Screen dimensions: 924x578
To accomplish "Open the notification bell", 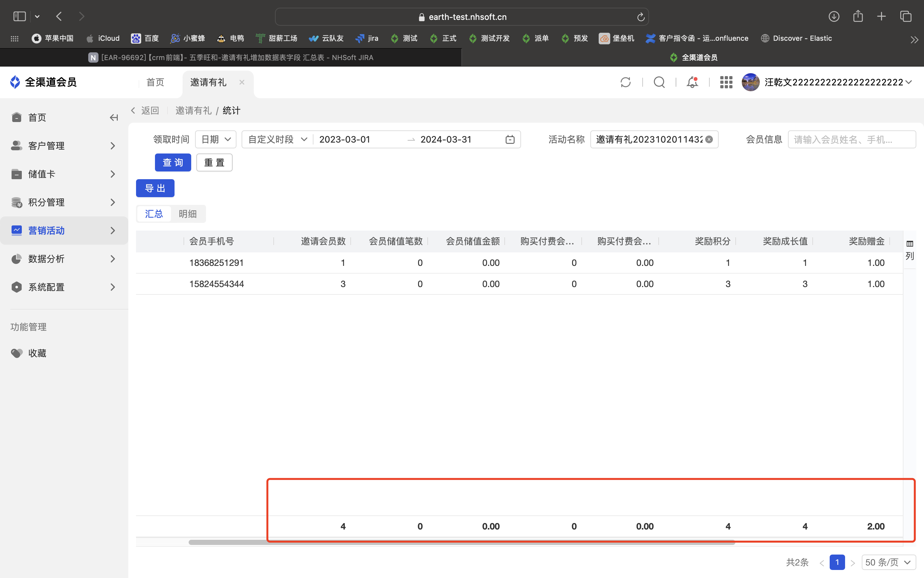I will tap(692, 82).
